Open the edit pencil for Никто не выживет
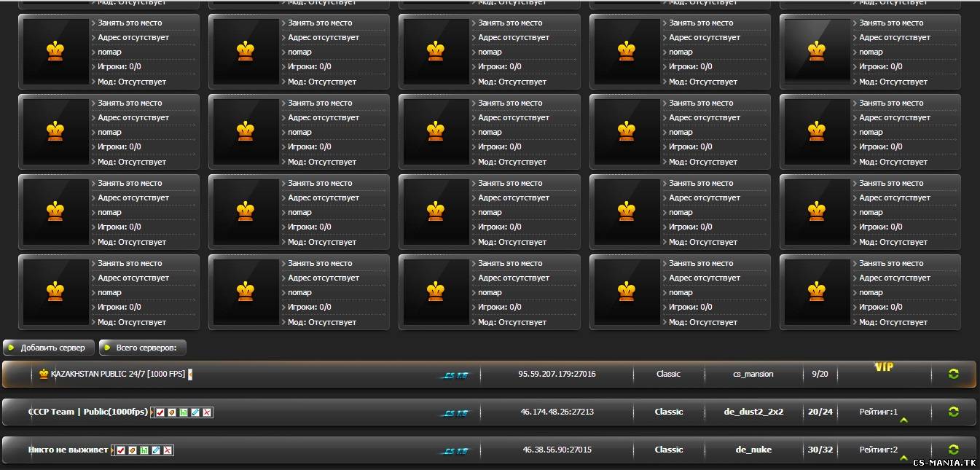Screen dimensions: 980x470 (156, 450)
